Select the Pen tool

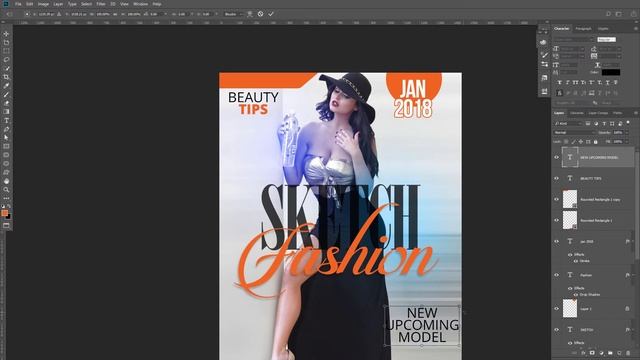[6, 129]
